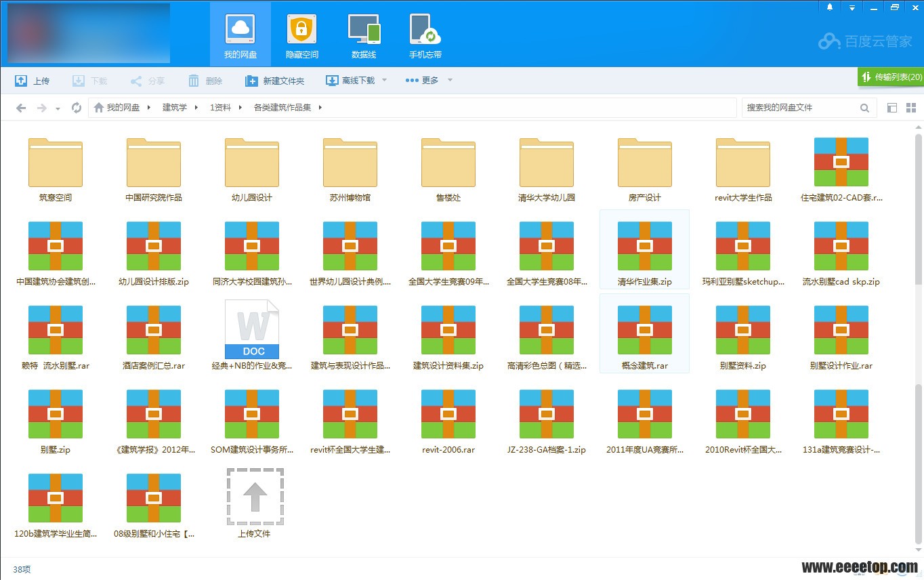Viewport: 924px width, 580px height.
Task: Go back with the left arrow
Action: (x=21, y=108)
